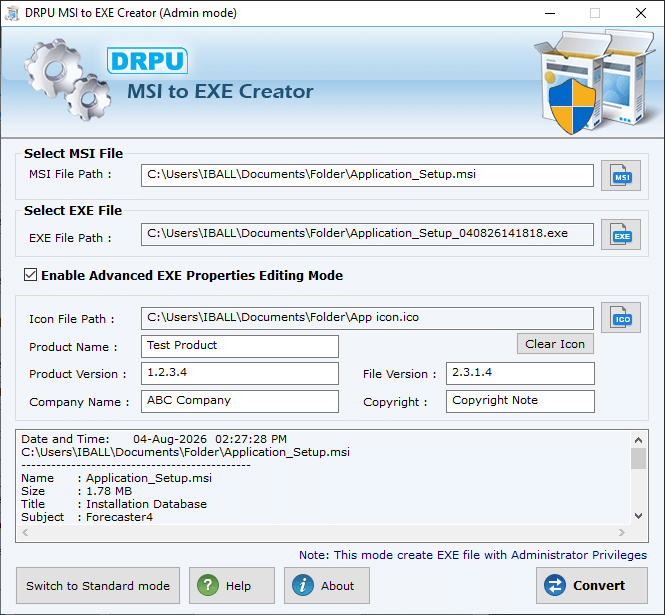Switch to Standard mode

pyautogui.click(x=98, y=585)
